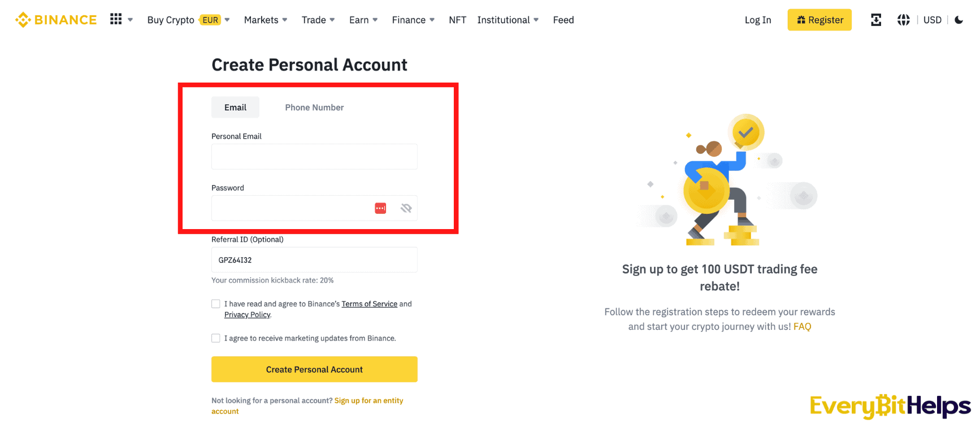Image resolution: width=980 pixels, height=431 pixels.
Task: Click the Register button
Action: [x=819, y=20]
